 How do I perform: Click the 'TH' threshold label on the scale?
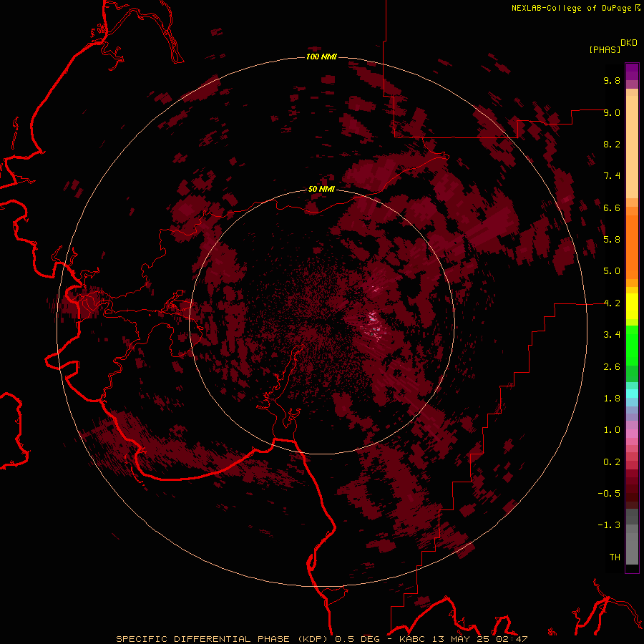click(x=615, y=557)
